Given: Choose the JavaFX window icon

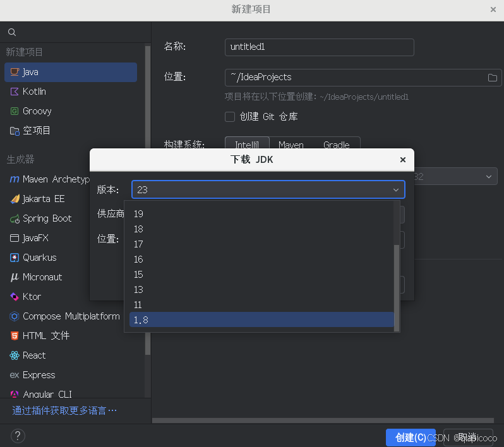Looking at the screenshot, I should 15,238.
